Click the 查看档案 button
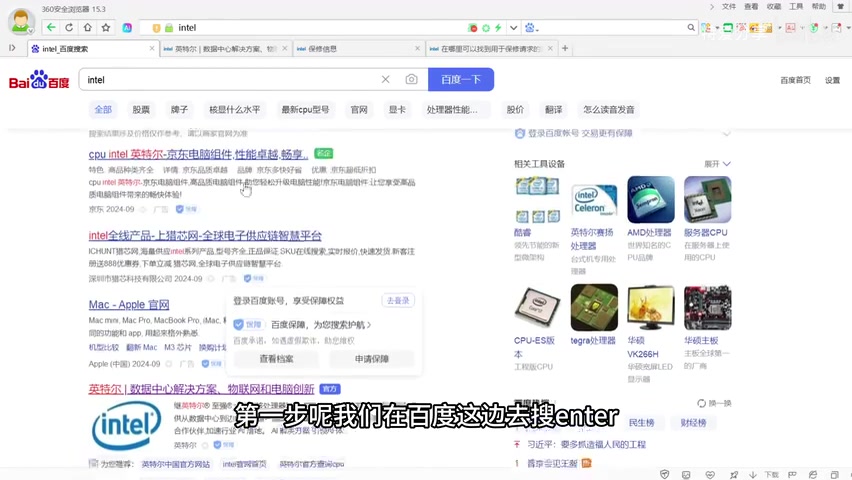Screen dimensions: 852x480 pos(277,359)
